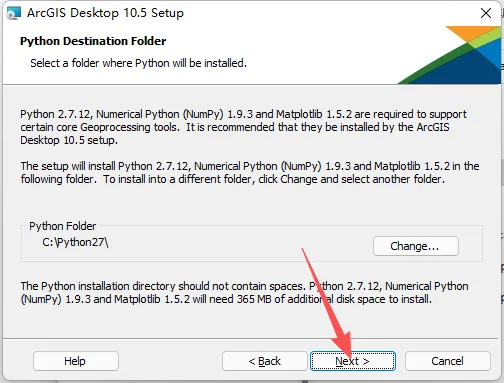Click the Python Folder group label
504x383 pixels.
[62, 226]
